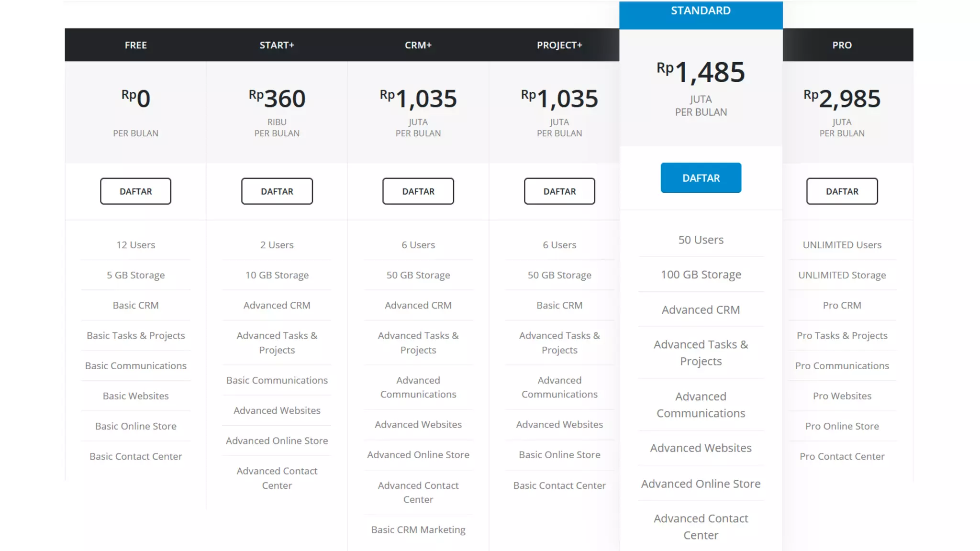The height and width of the screenshot is (551, 980).
Task: Select the PROJECT+ plan column header
Action: pos(559,45)
